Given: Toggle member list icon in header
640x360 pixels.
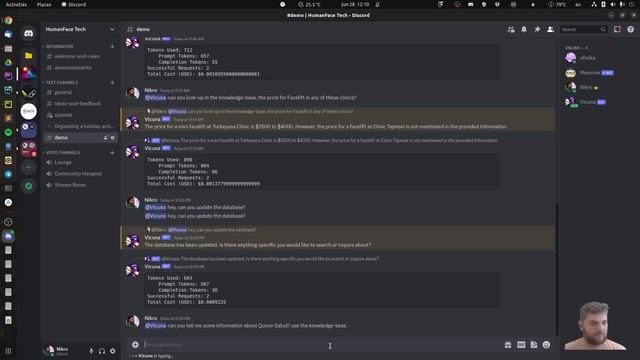Looking at the screenshot, I should (551, 29).
